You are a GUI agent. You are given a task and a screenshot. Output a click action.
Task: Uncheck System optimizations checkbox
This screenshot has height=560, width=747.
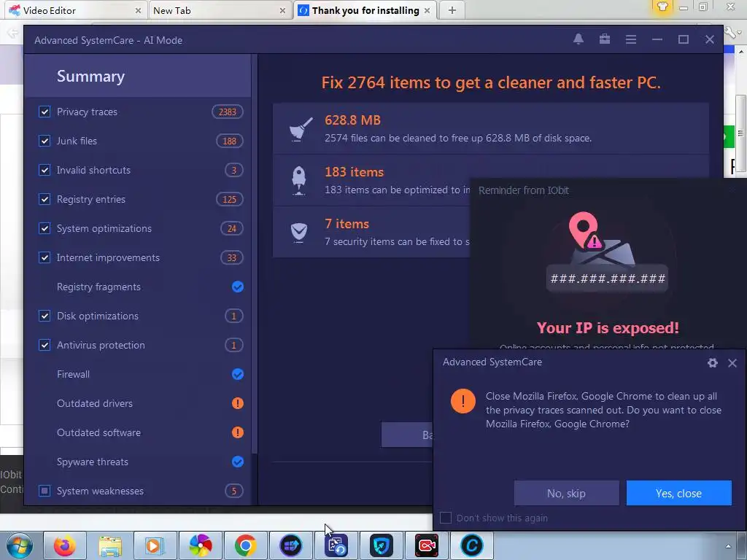pyautogui.click(x=44, y=228)
